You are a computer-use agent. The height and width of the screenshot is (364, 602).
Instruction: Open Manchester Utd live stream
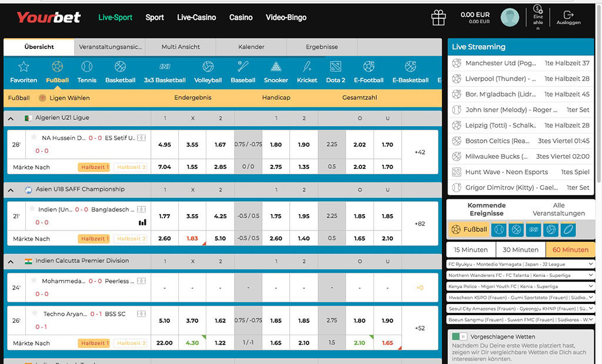[x=521, y=63]
